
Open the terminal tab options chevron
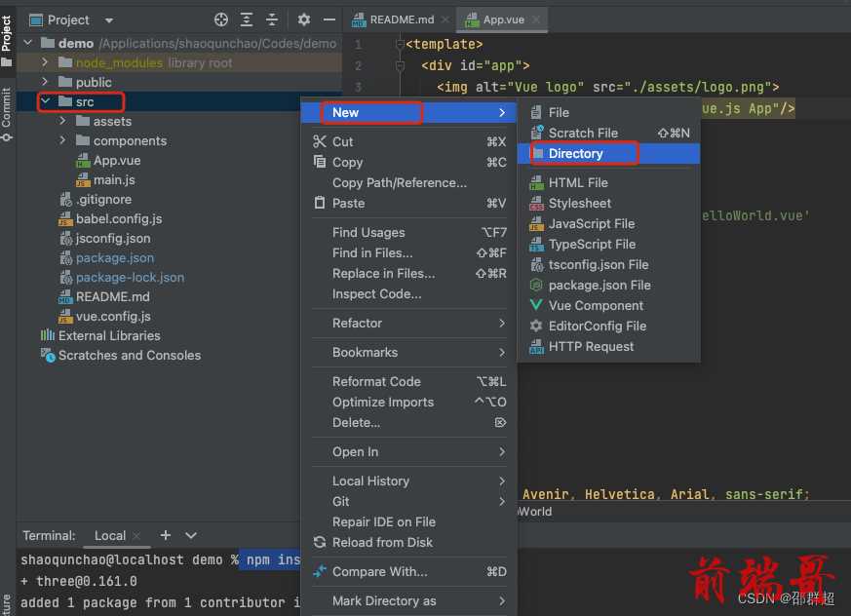pos(191,536)
